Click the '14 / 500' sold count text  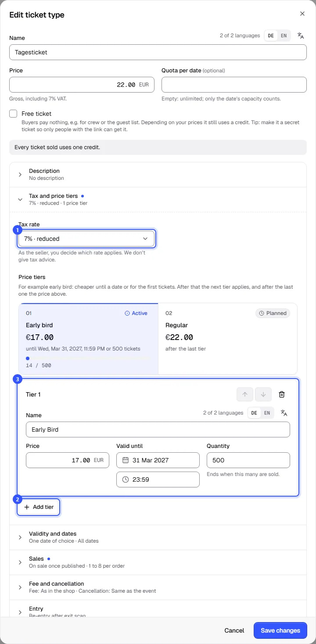[x=39, y=365]
